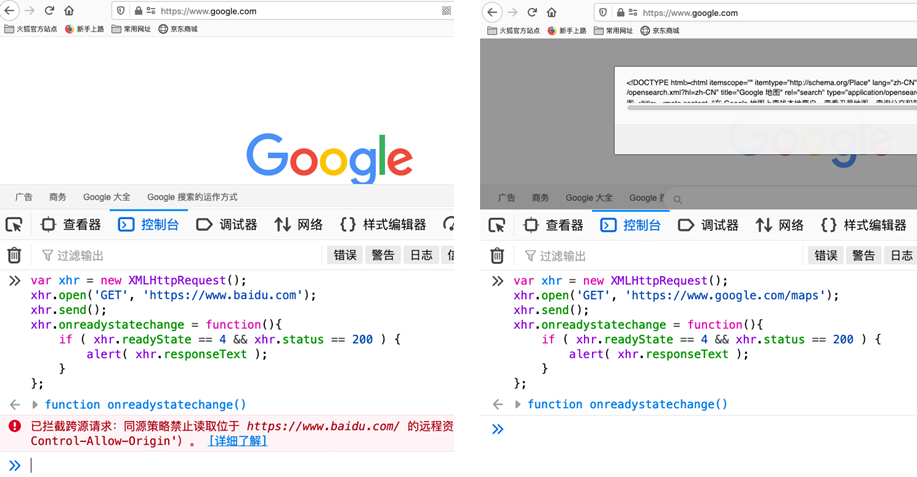Click the red error icon in left console
The image size is (917, 477).
click(15, 426)
